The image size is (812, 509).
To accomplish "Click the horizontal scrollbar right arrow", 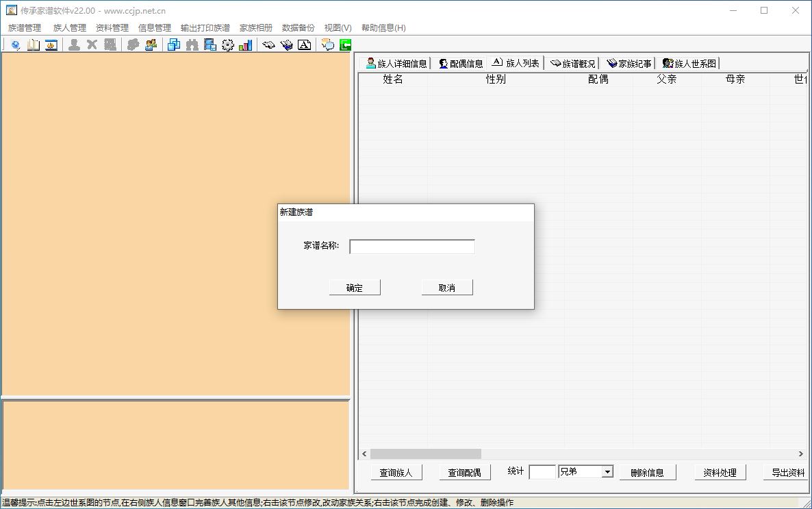I will [800, 453].
